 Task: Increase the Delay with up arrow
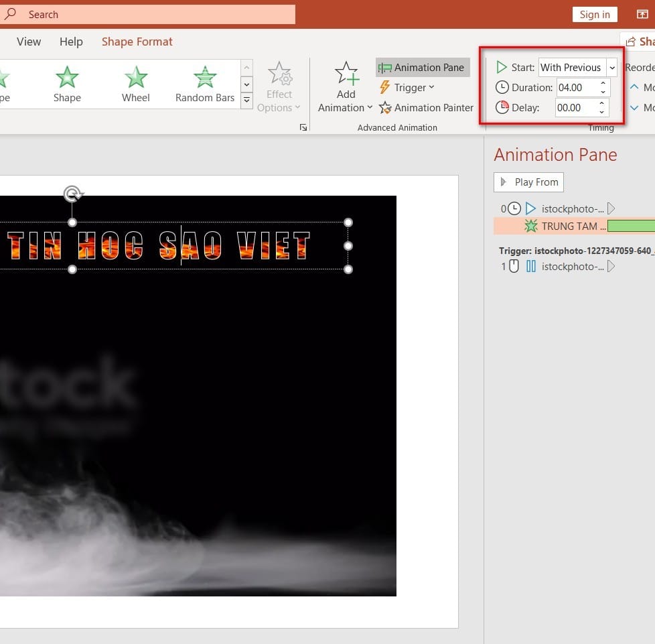[x=602, y=103]
